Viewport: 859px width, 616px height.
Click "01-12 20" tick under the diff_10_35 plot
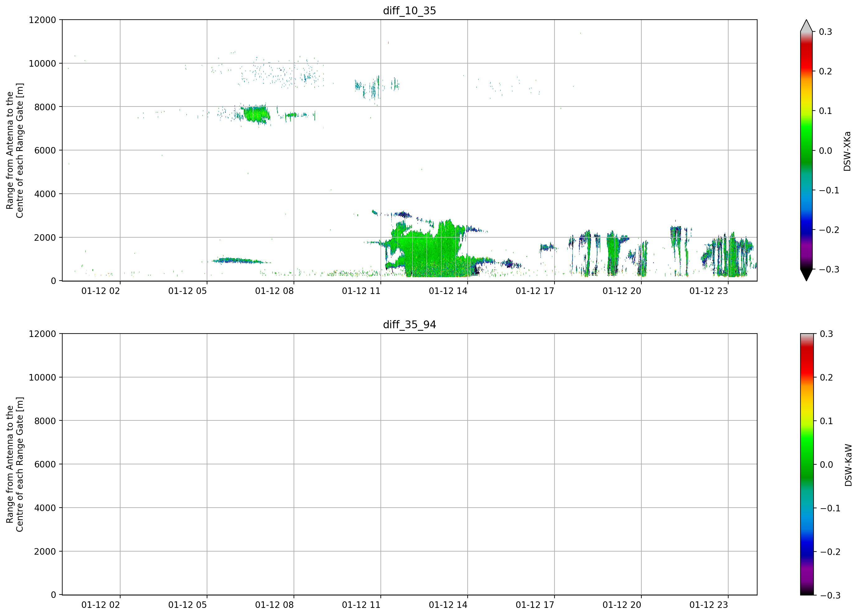tap(622, 291)
